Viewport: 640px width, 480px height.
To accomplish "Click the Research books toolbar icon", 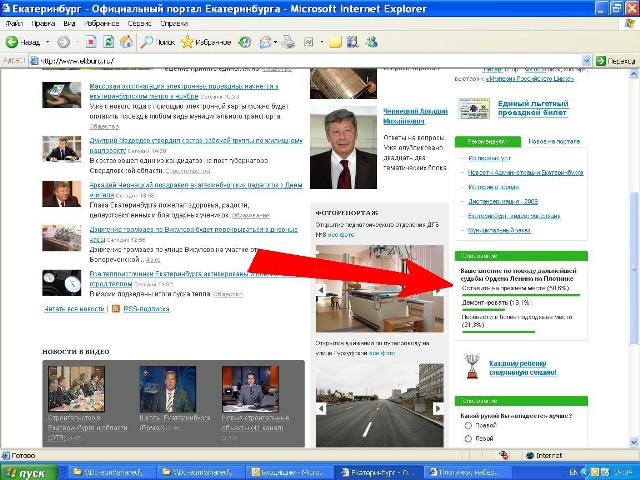I will coord(352,42).
